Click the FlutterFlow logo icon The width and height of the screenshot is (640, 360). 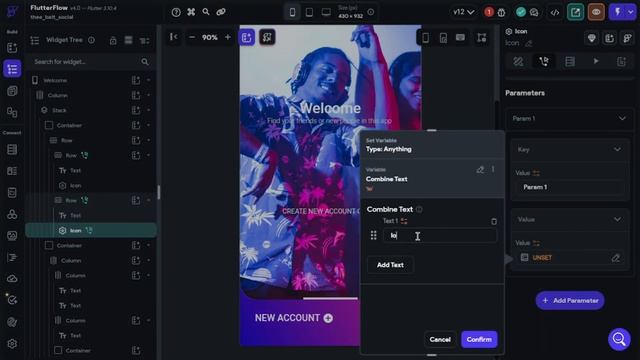(x=12, y=11)
